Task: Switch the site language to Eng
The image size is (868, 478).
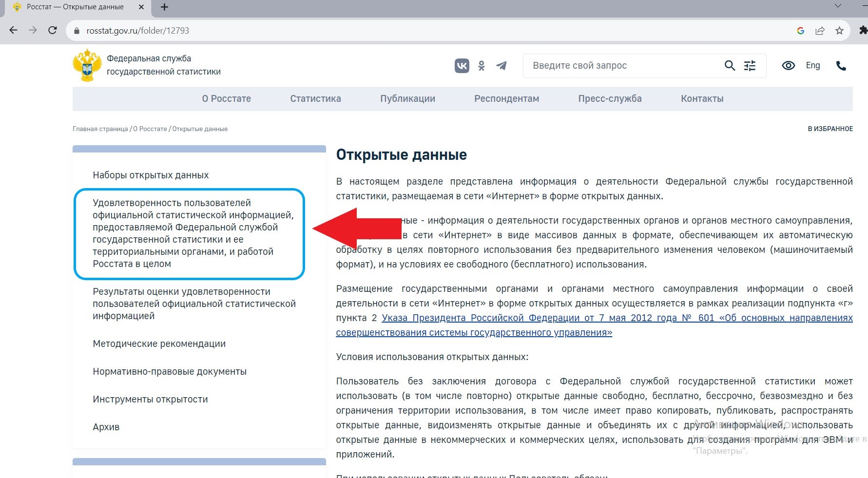Action: (x=812, y=66)
